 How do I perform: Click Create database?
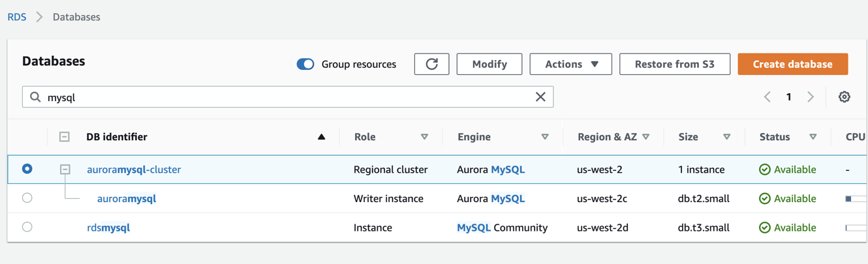tap(793, 64)
